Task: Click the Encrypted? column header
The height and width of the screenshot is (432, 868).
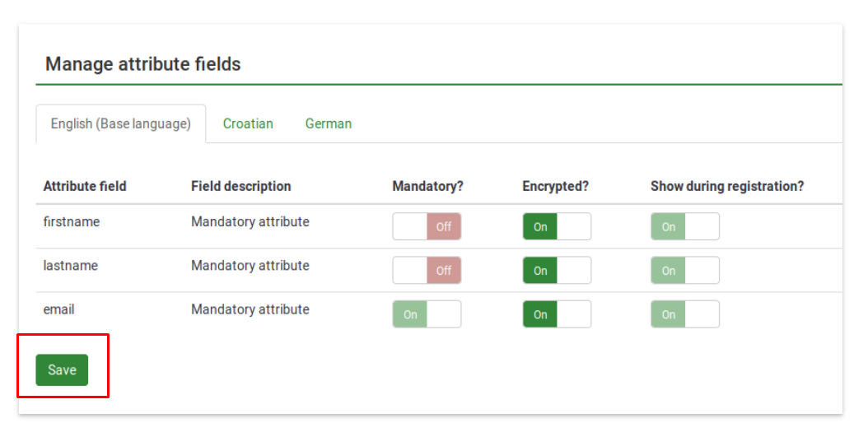Action: pyautogui.click(x=556, y=186)
